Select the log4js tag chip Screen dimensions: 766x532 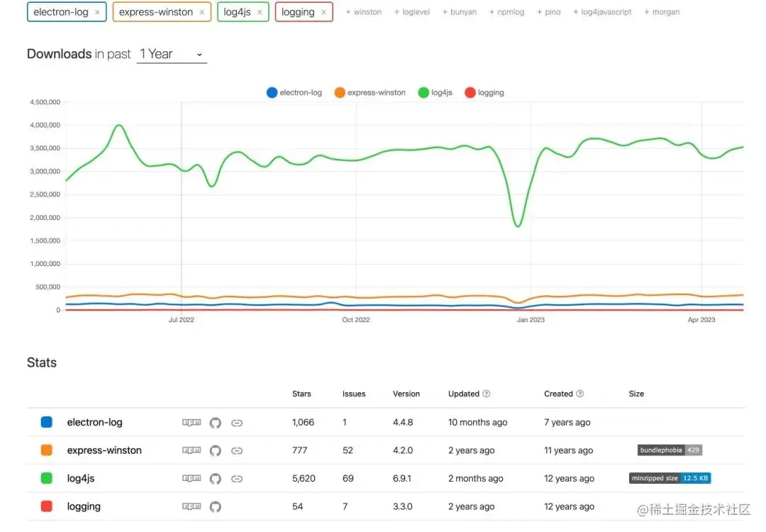coord(243,12)
